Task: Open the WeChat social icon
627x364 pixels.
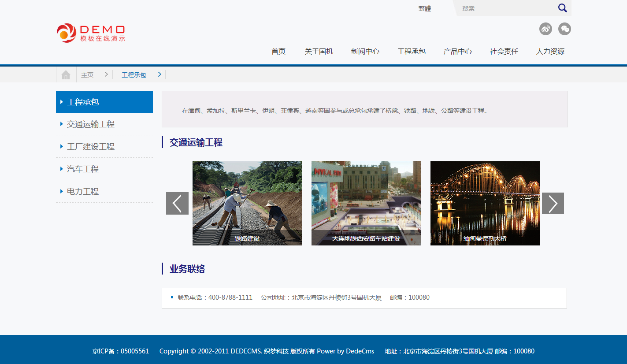Action: [x=564, y=29]
